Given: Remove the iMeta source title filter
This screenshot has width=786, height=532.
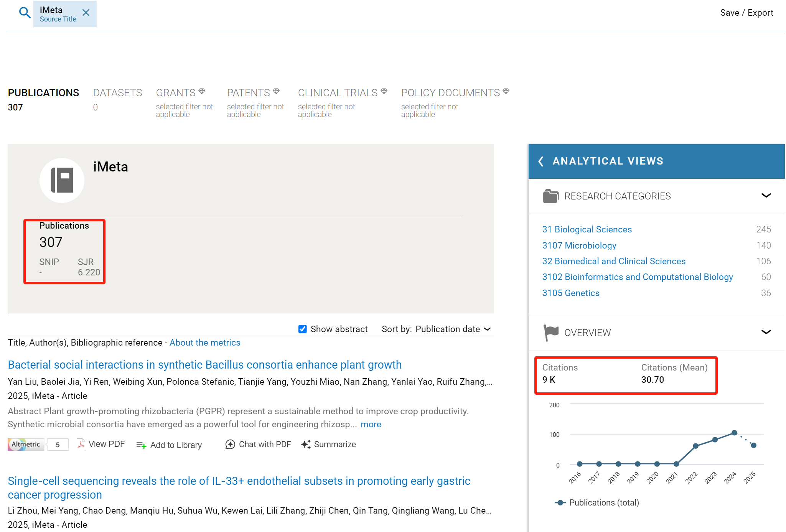Looking at the screenshot, I should 86,13.
